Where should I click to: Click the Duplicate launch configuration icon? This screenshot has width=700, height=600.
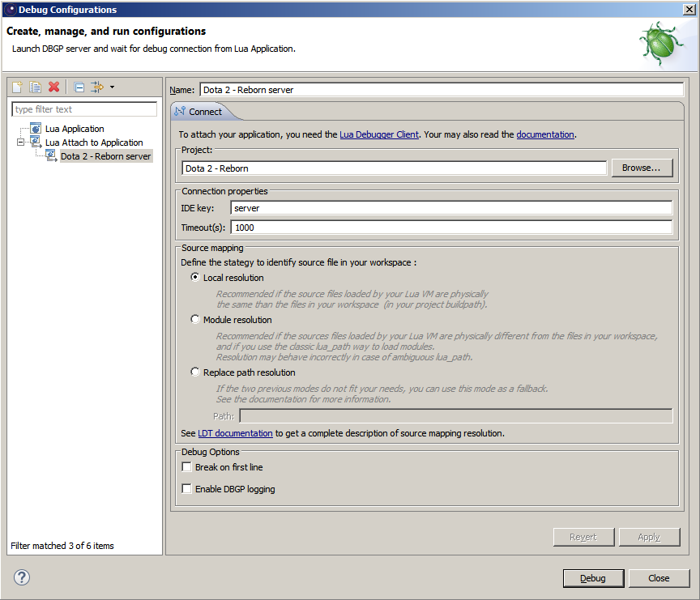click(x=36, y=87)
